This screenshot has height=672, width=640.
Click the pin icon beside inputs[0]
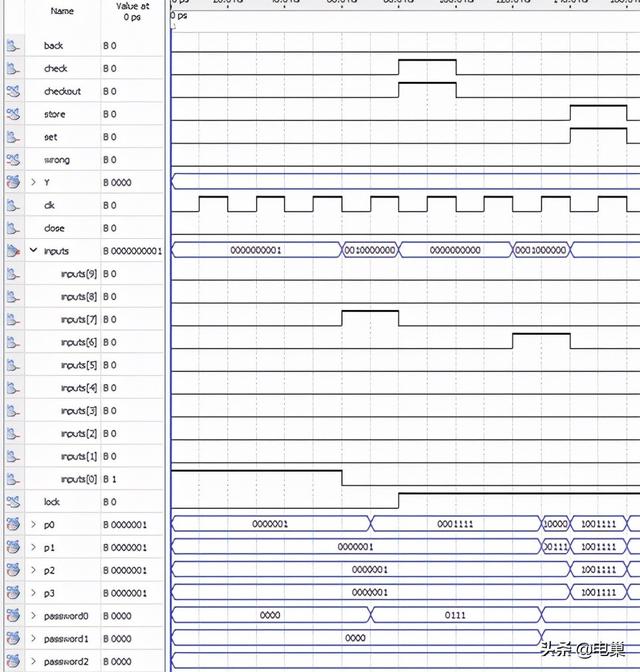[x=13, y=479]
